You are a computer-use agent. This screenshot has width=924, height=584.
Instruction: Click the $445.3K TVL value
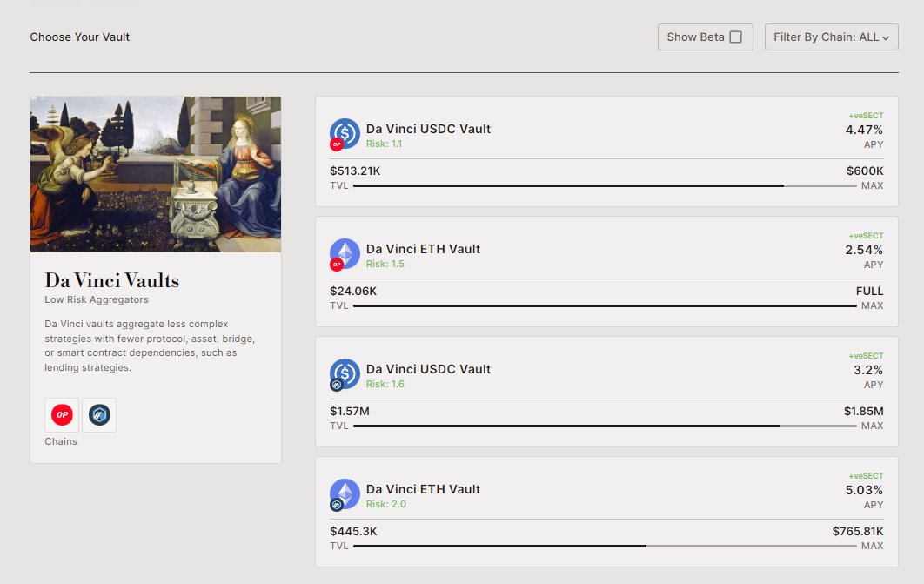click(x=353, y=532)
